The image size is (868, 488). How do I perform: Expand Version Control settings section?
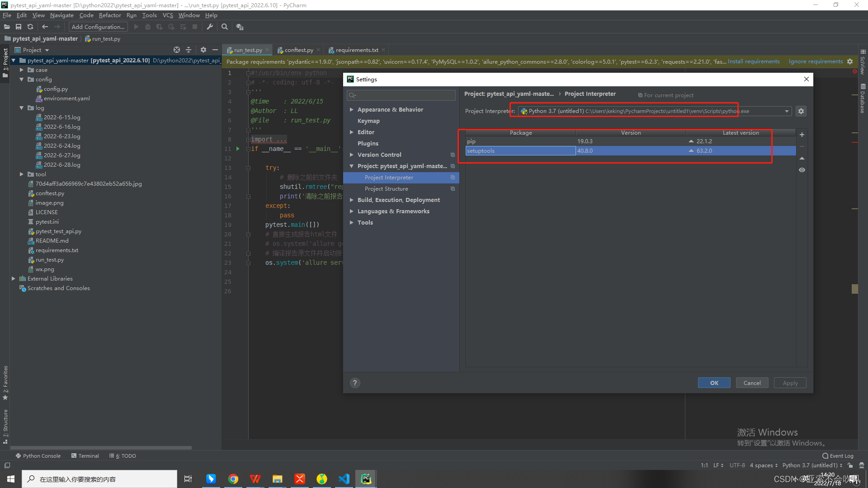tap(351, 155)
